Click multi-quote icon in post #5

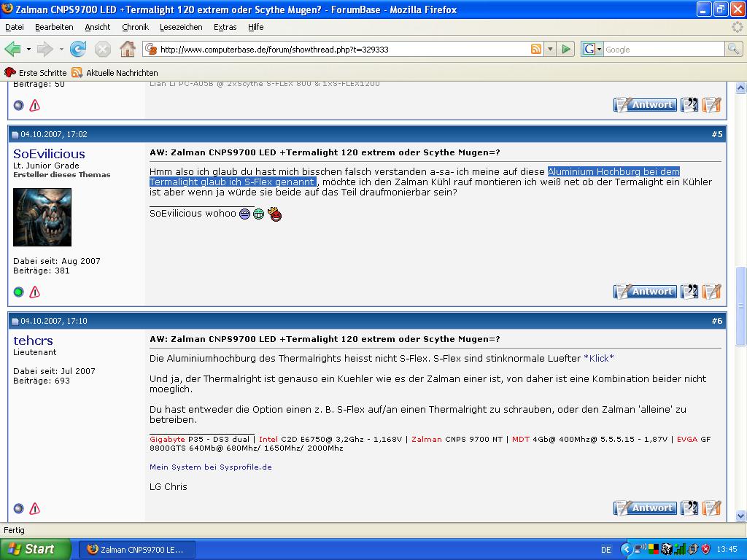click(689, 292)
